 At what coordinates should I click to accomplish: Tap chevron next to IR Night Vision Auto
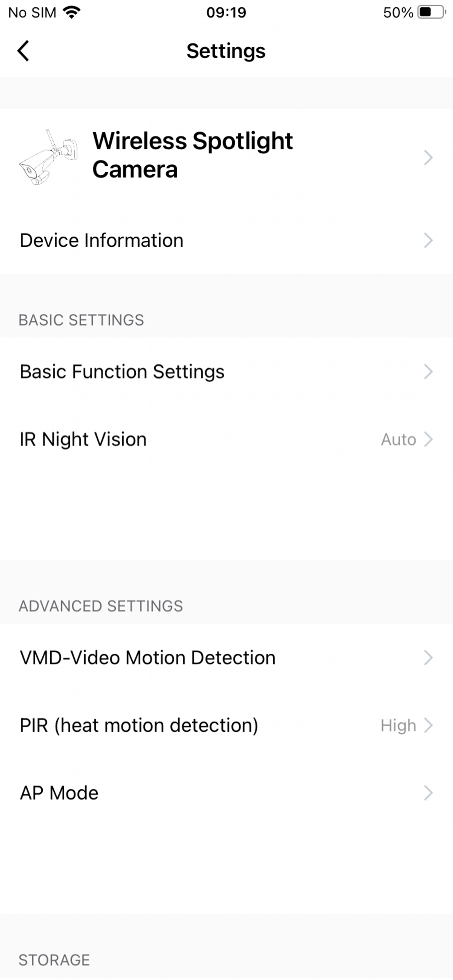click(x=428, y=439)
